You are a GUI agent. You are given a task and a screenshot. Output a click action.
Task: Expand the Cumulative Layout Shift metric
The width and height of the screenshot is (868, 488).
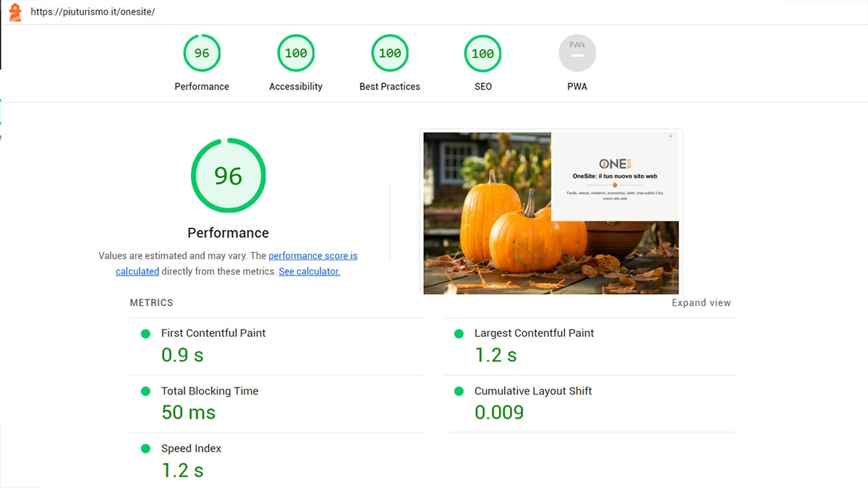click(x=533, y=391)
